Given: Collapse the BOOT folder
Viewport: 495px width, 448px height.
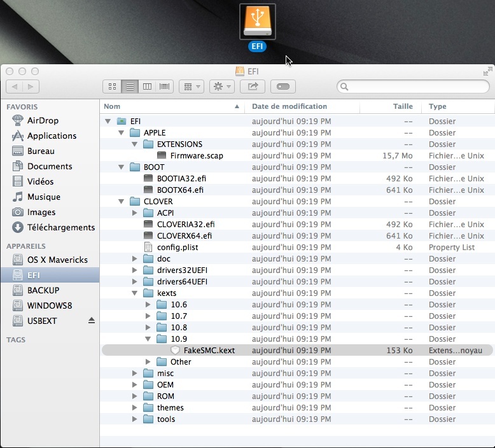Looking at the screenshot, I should pos(122,167).
